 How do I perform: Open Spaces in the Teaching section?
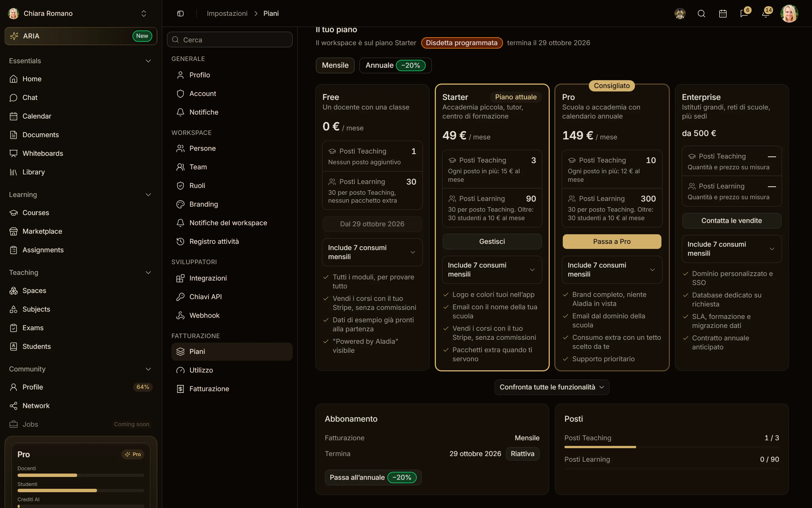click(81, 290)
